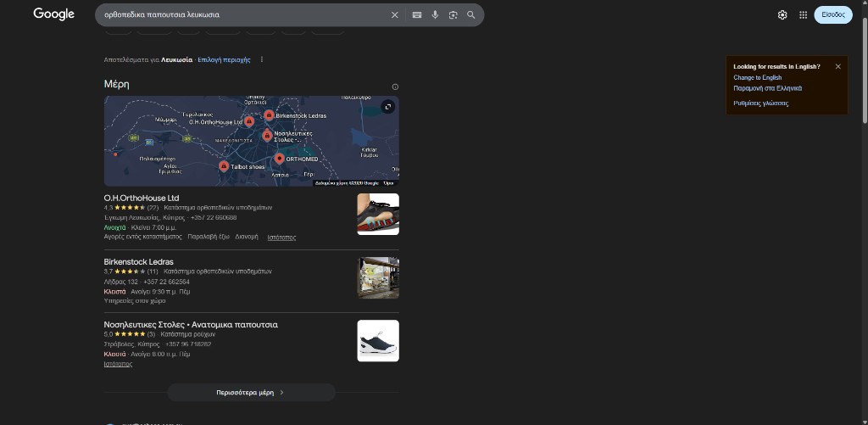Viewport: 868px width, 425px height.
Task: Close the English results prompt
Action: 838,66
